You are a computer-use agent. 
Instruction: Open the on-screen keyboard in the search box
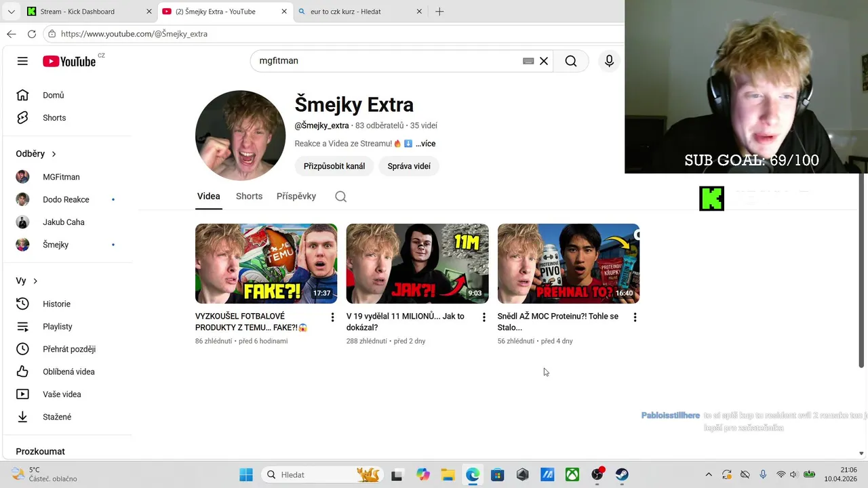(x=528, y=61)
